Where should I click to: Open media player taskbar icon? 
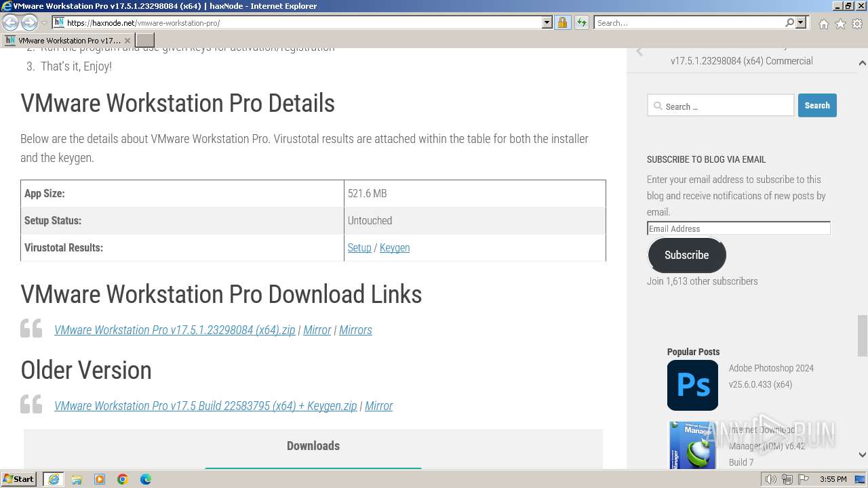100,479
